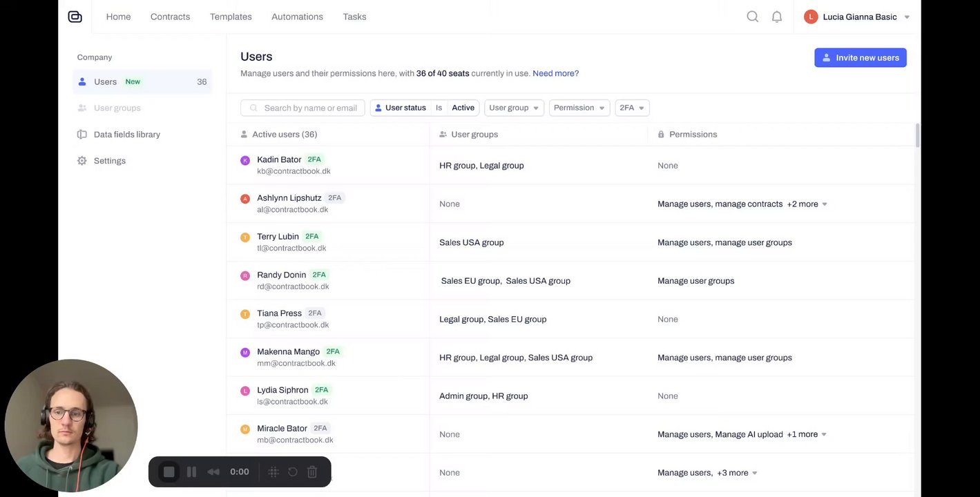The width and height of the screenshot is (980, 497).
Task: Switch to the Automations tab
Action: click(x=297, y=17)
